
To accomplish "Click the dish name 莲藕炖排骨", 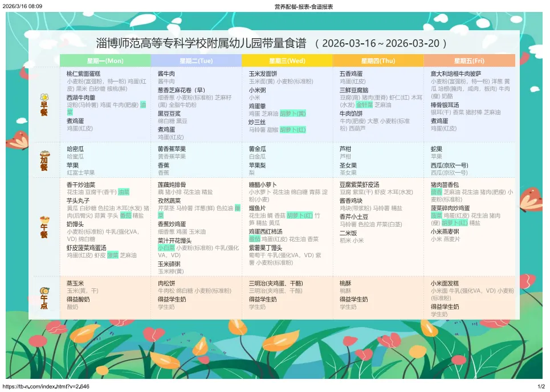I will click(173, 185).
